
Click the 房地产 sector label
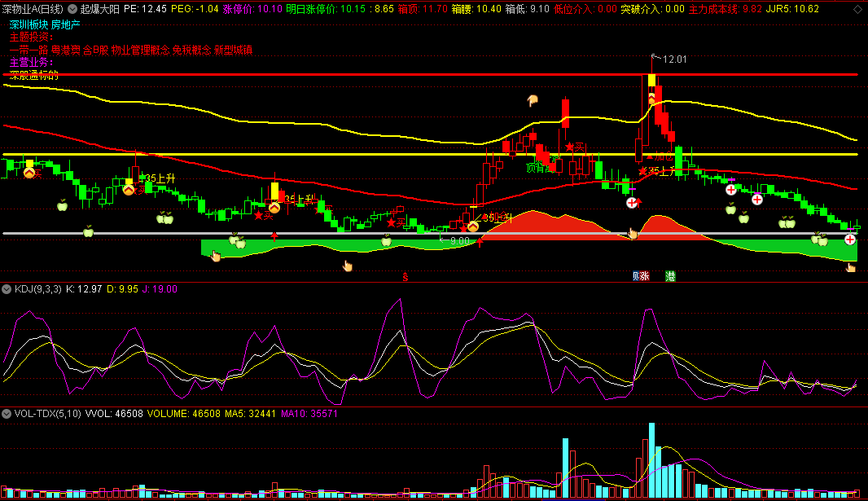(65, 25)
